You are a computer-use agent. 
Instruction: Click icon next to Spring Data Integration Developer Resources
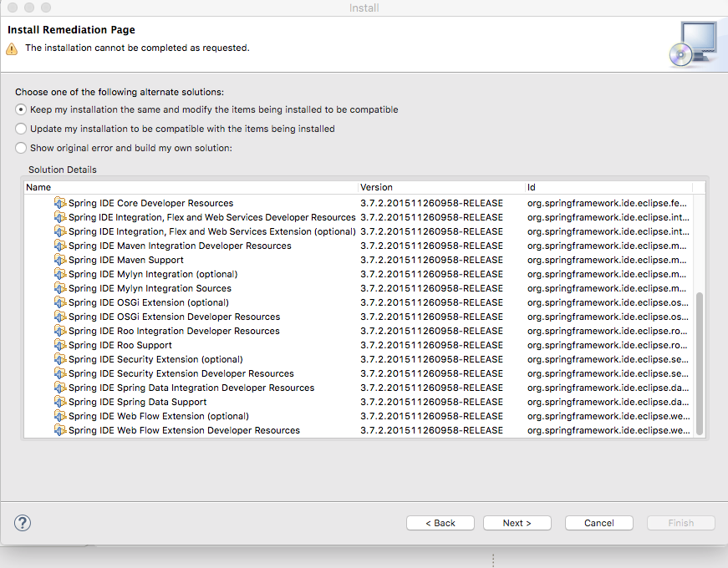pos(60,388)
